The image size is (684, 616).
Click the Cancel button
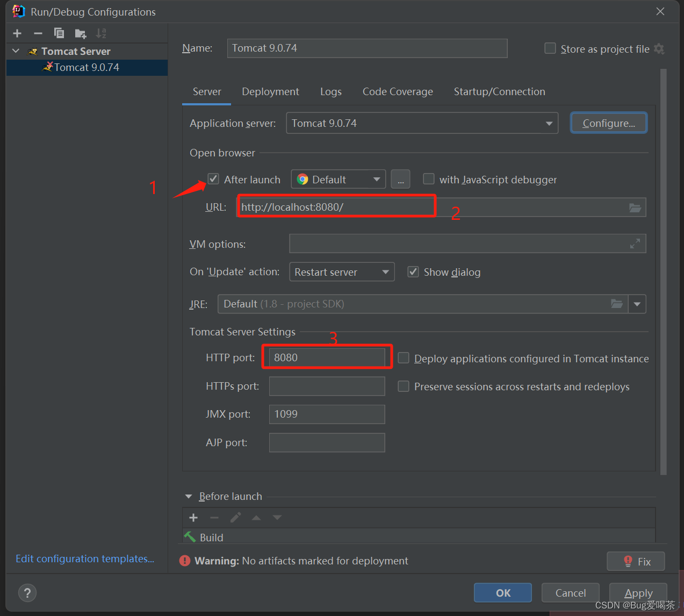pyautogui.click(x=571, y=593)
